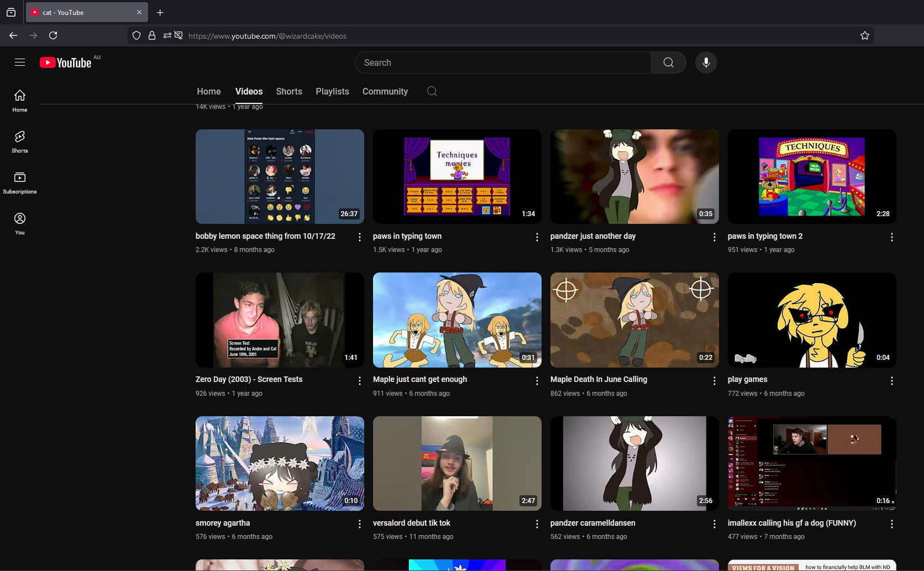Viewport: 924px width, 571px height.
Task: Focus the YouTube search field
Action: 503,62
